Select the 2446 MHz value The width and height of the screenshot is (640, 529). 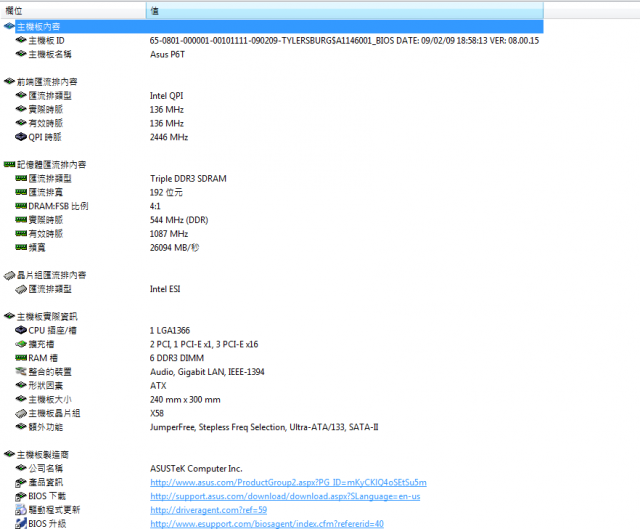169,137
